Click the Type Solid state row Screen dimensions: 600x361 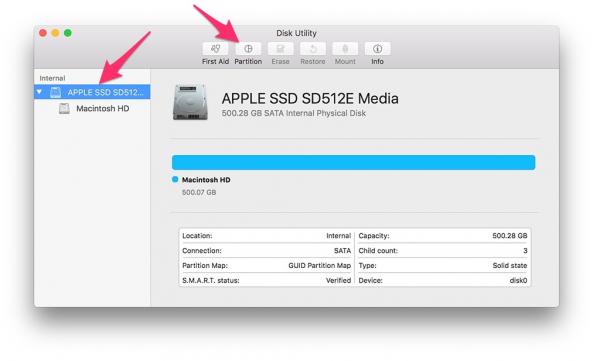coord(443,265)
